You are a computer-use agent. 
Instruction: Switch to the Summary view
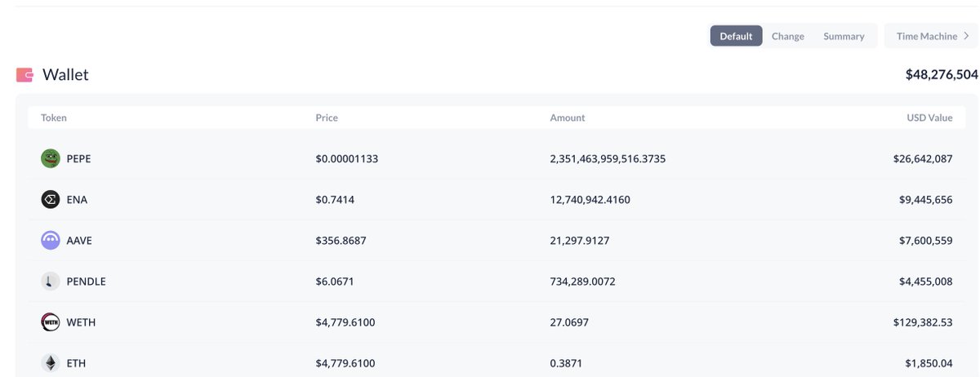(x=844, y=36)
